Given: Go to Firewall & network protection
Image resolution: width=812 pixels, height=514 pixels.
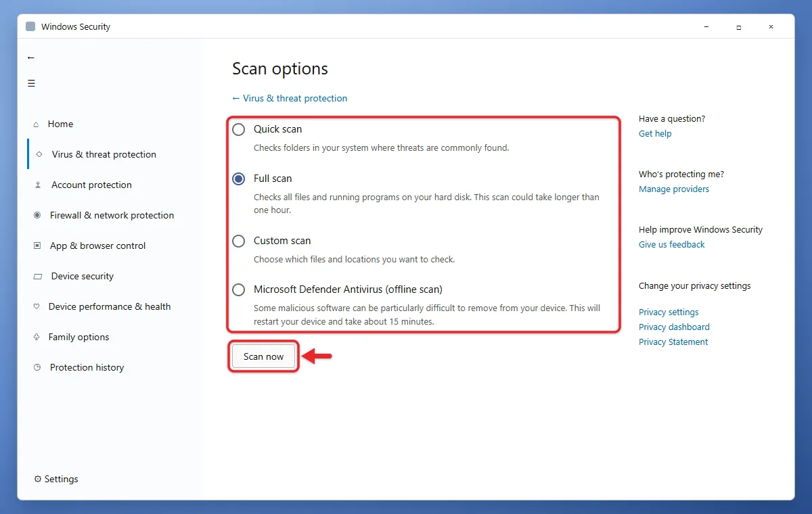Looking at the screenshot, I should pyautogui.click(x=112, y=215).
